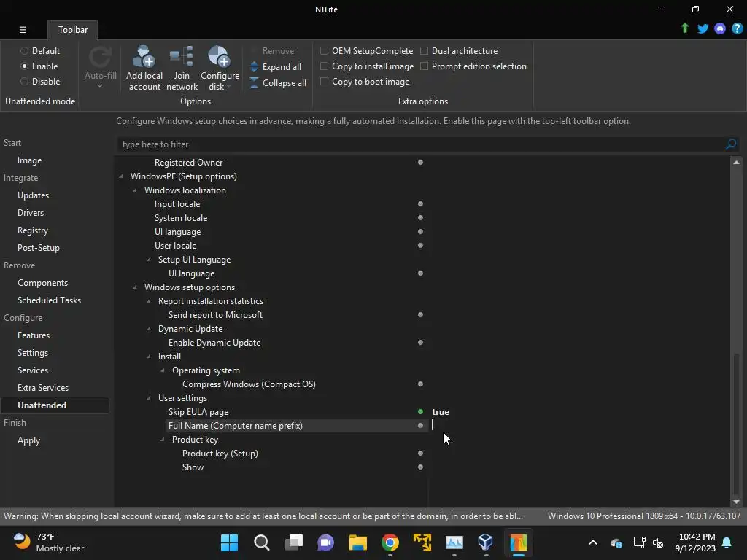Select Compress Windows (Compact OS) row

249,384
